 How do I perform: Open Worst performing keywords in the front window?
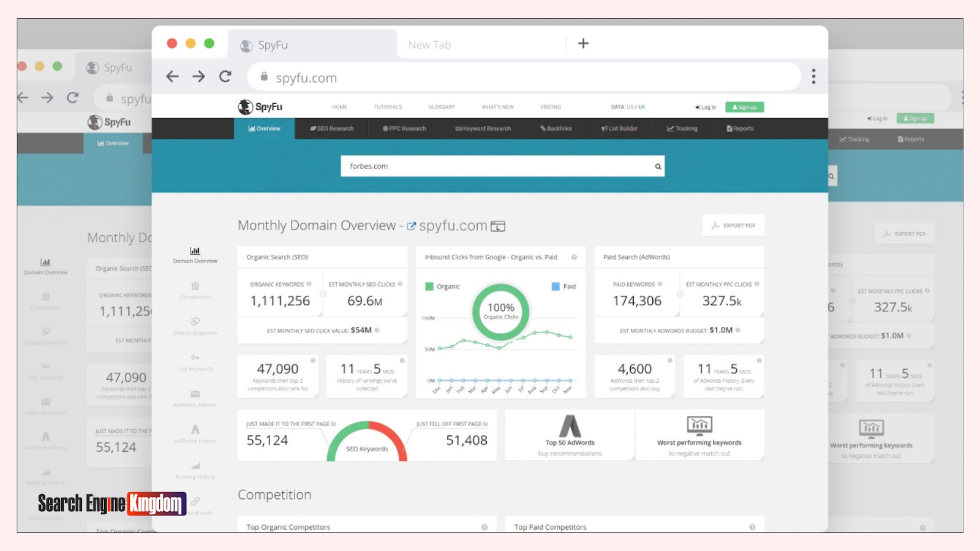pos(699,435)
